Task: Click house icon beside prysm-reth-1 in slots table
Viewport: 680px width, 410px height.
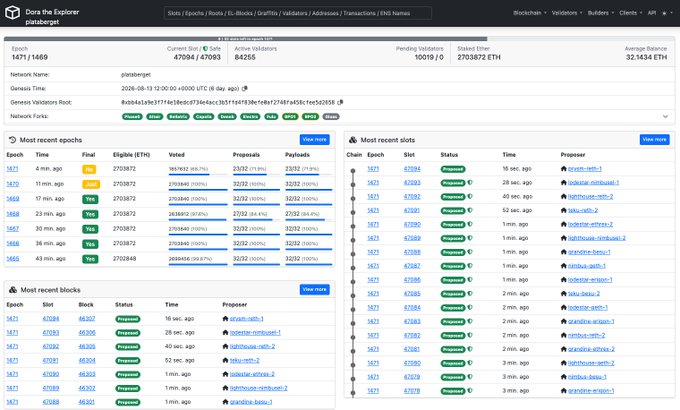Action: point(564,169)
